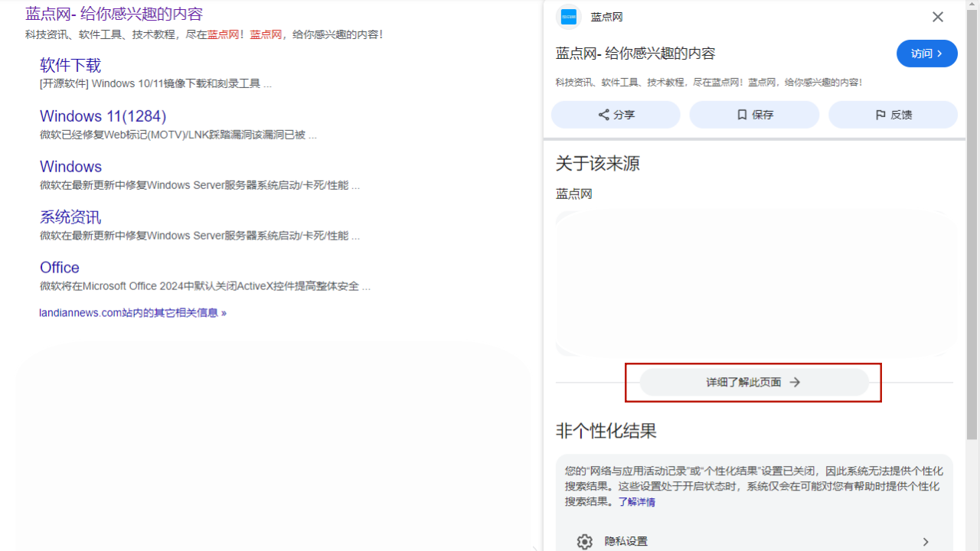
Task: Click the snippet about Web标记(MOTV)/LNK漏洞
Action: tap(178, 134)
